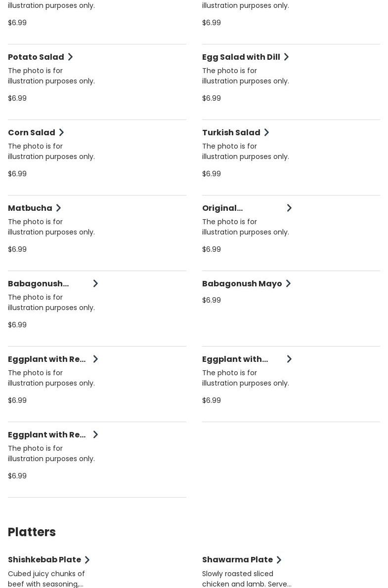388x588 pixels.
Task: Click the chevron next to Potato Salad
Action: click(x=70, y=57)
